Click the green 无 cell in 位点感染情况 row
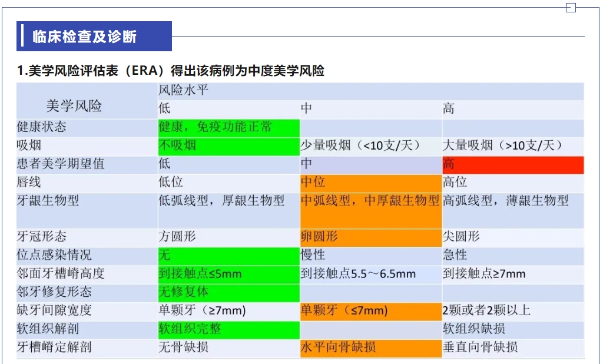The width and height of the screenshot is (603, 364). tap(228, 255)
